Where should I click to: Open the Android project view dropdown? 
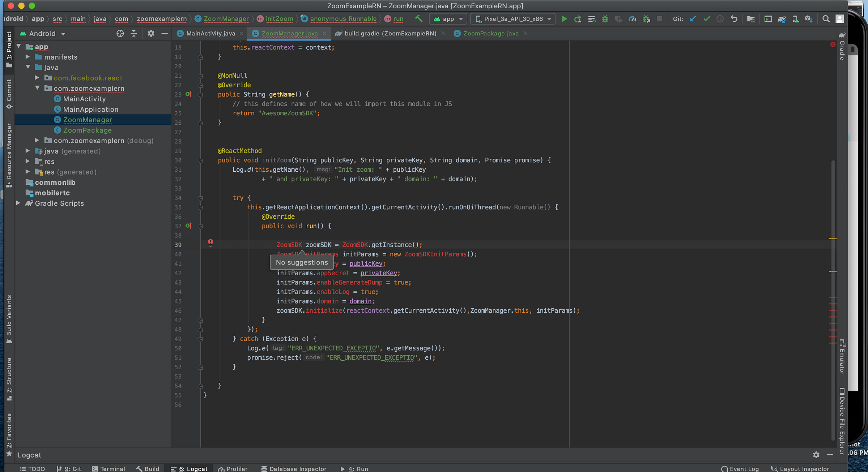click(x=43, y=34)
